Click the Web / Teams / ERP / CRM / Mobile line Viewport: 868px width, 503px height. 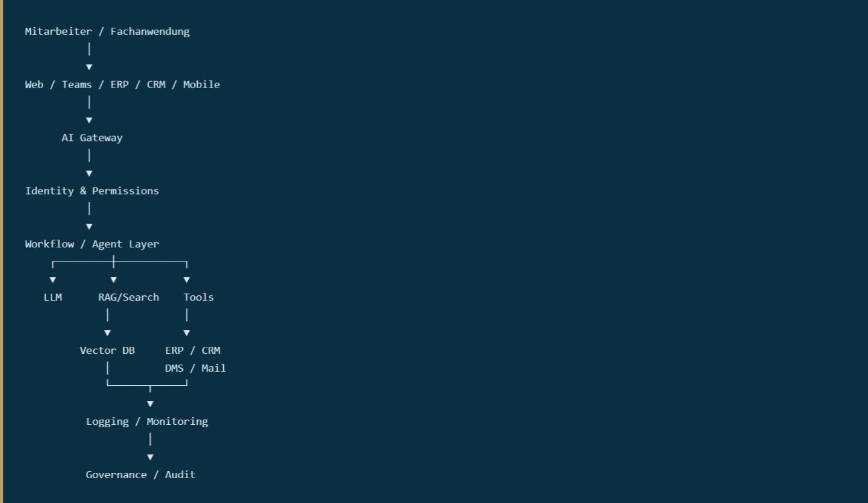pos(123,85)
